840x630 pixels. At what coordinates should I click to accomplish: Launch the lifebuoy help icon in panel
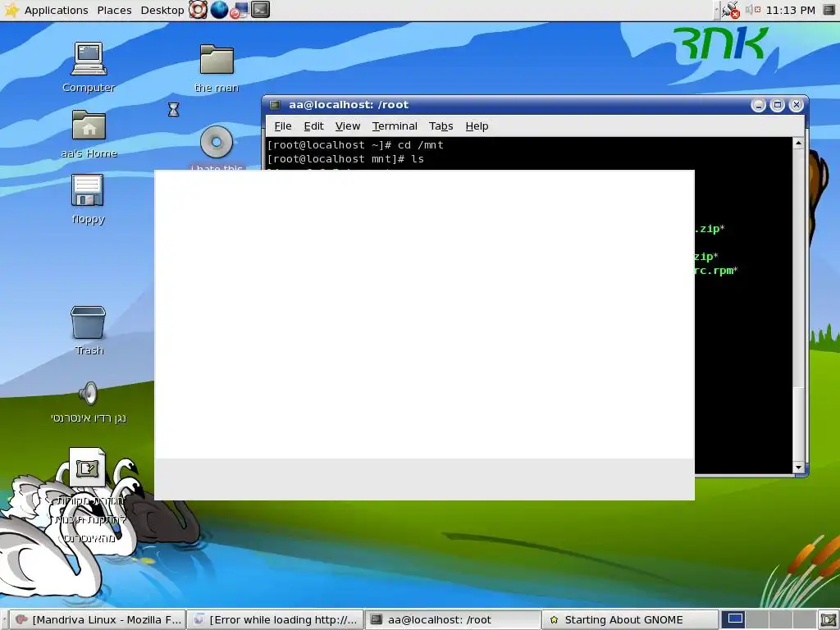tap(199, 10)
